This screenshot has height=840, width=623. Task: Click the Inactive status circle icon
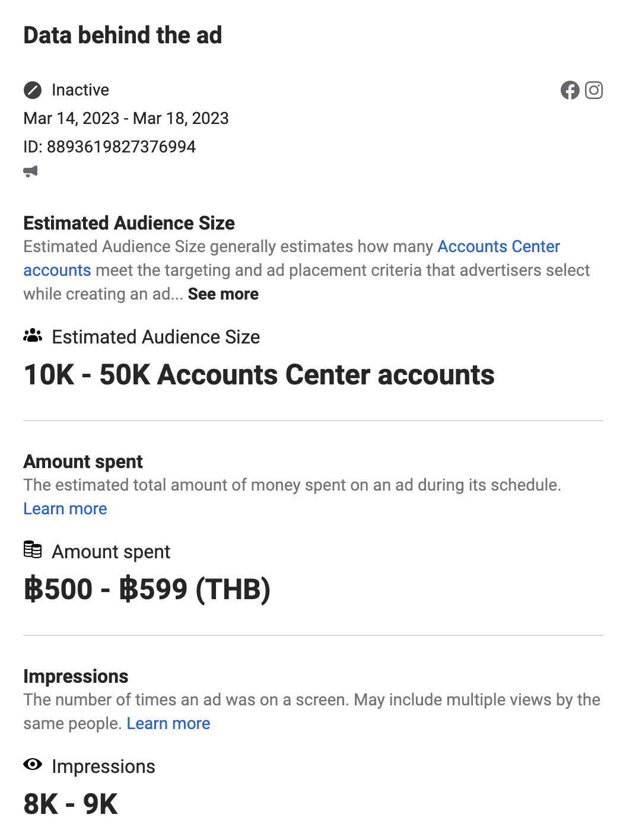(x=33, y=90)
